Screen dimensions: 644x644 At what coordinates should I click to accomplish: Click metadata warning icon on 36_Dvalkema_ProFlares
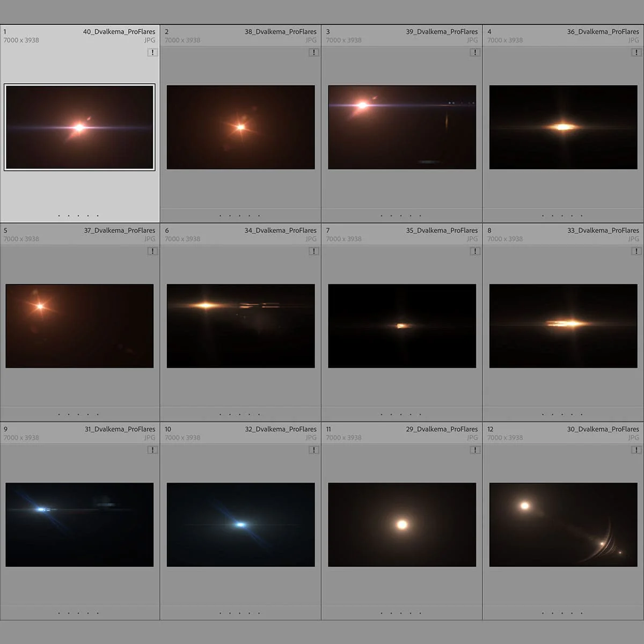[636, 52]
